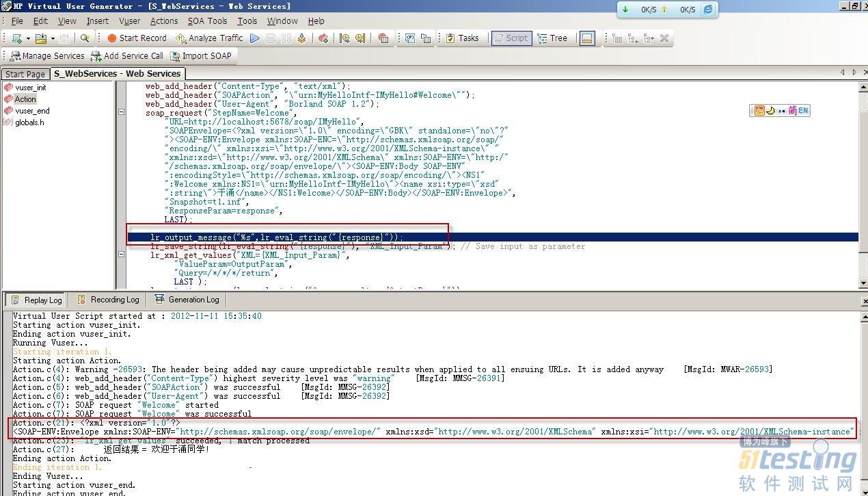
Task: Click code line lr_save_string
Action: (368, 246)
